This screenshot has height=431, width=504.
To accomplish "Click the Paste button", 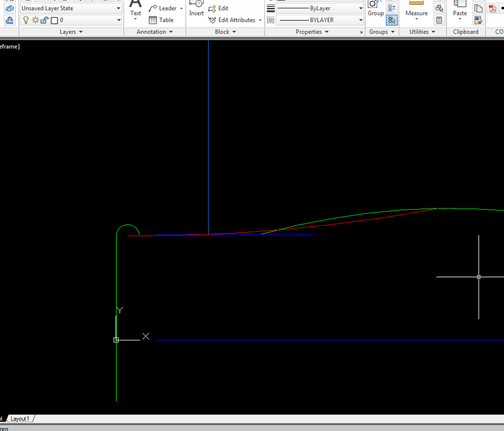I will [460, 13].
